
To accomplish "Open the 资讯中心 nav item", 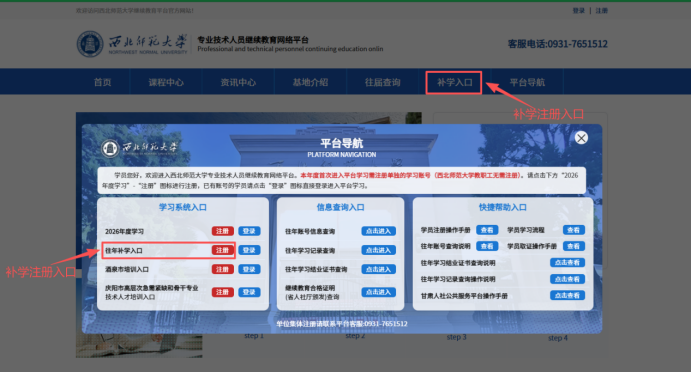I will [x=238, y=82].
